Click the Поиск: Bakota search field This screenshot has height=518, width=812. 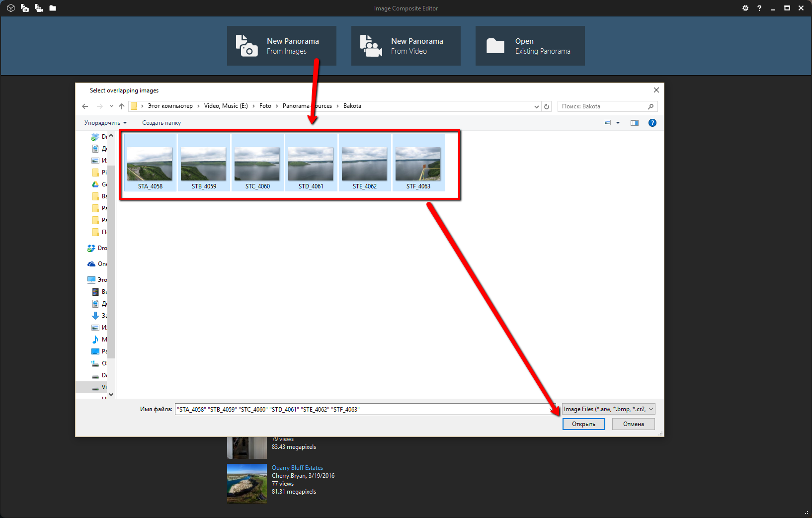pyautogui.click(x=603, y=106)
